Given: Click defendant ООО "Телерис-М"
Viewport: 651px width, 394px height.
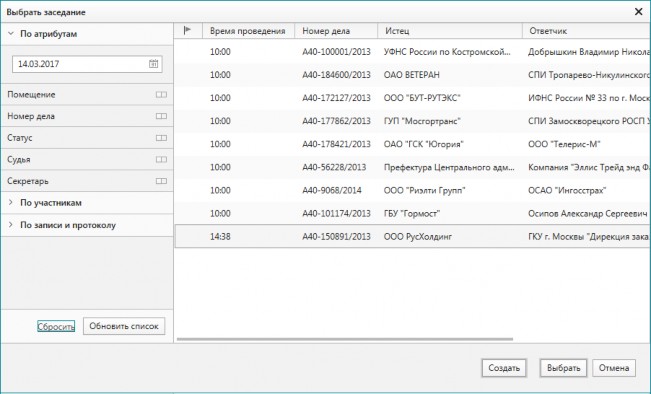Looking at the screenshot, I should [564, 144].
